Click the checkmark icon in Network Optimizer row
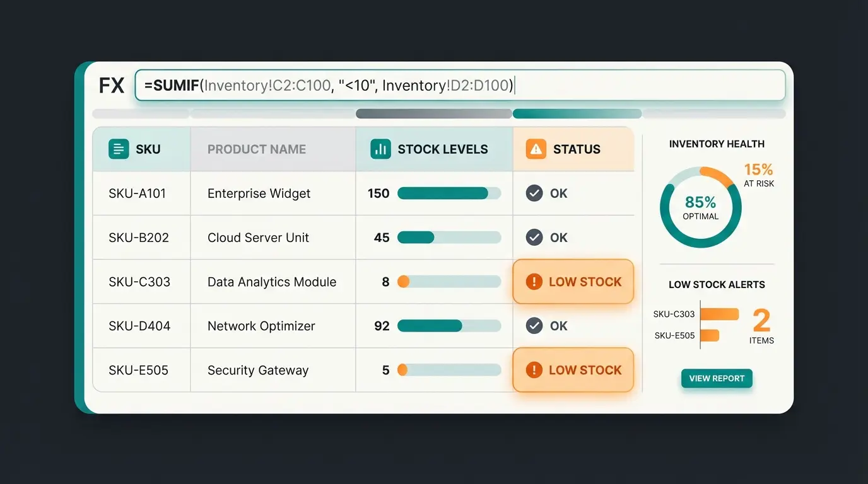This screenshot has height=484, width=868. [x=534, y=326]
